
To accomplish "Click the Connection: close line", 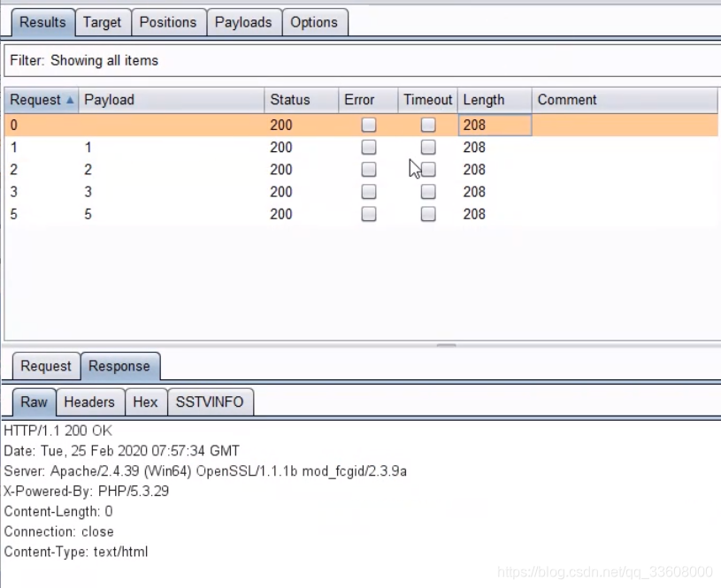I will coord(59,531).
